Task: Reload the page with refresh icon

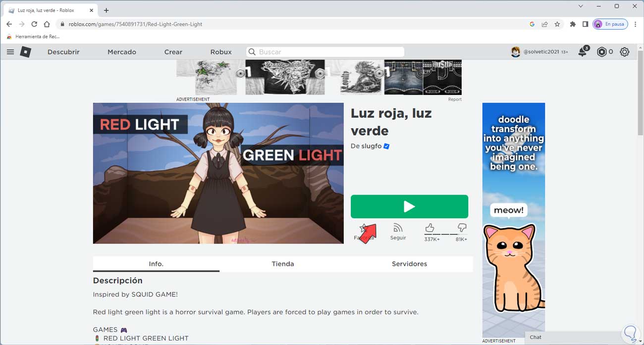Action: click(x=34, y=24)
